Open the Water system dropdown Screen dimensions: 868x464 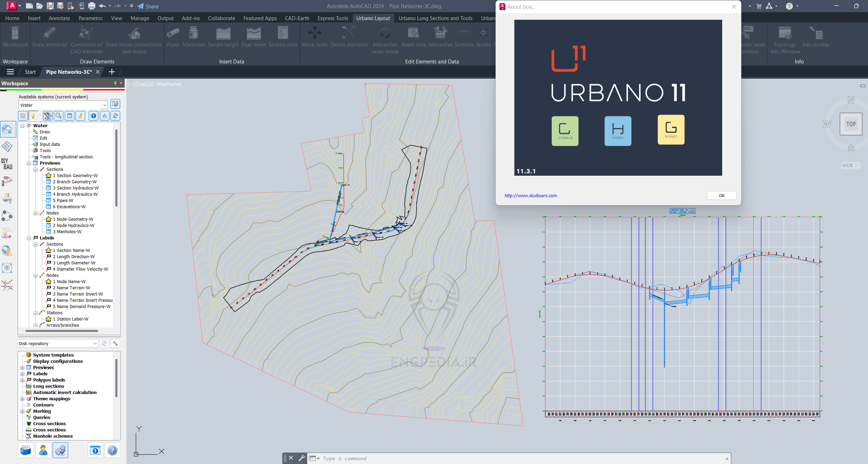[105, 105]
